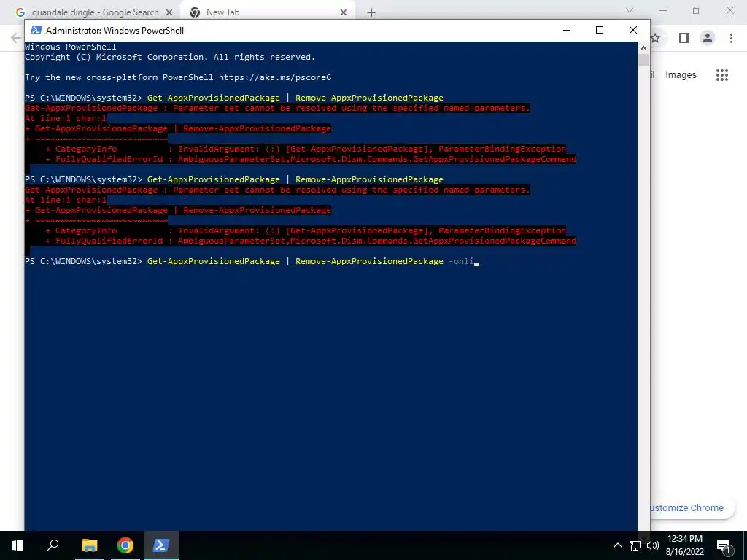Click first 'Parameter set cannot be resolved' error
This screenshot has height=560, width=747.
tap(277, 108)
